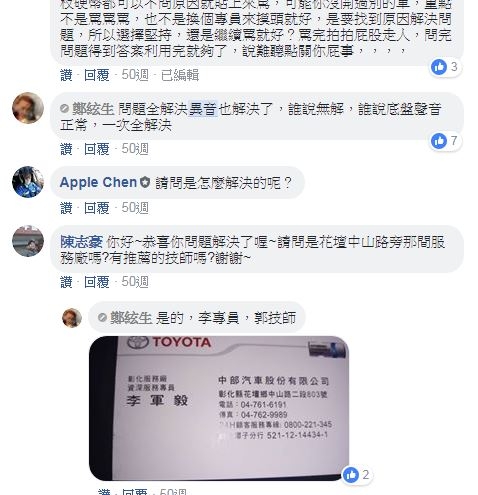This screenshot has height=495, width=478.
Task: Open the like reactions showing 7
Action: coord(445,141)
